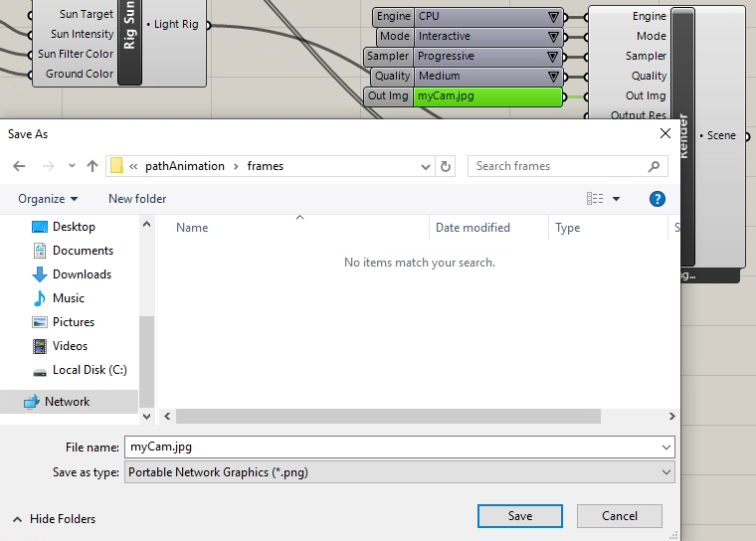Select Desktop in the navigation pane

(x=74, y=227)
